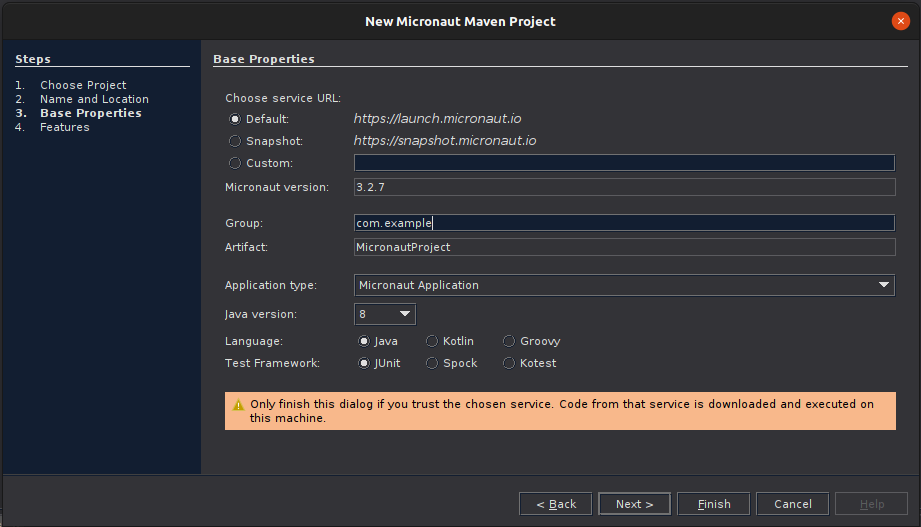Screen dimensions: 921x527
Task: Click the Artifact name field
Action: (624, 247)
